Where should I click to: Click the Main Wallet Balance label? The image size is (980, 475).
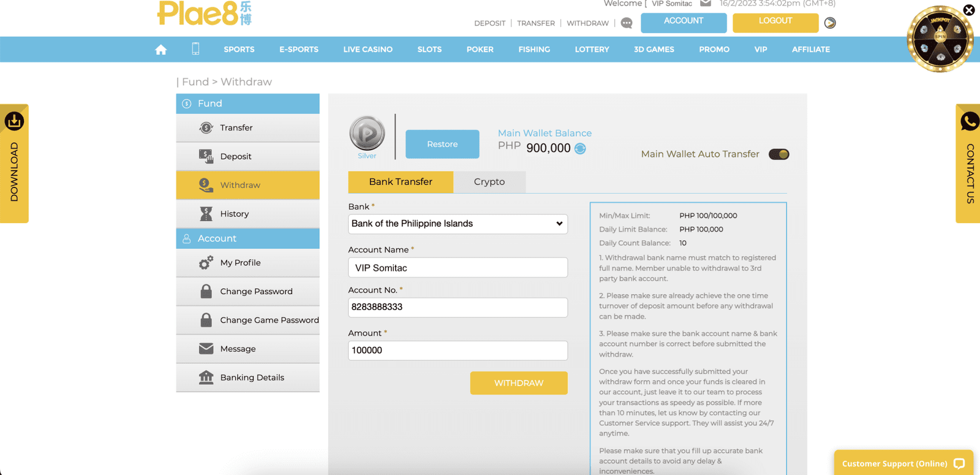[x=545, y=133]
